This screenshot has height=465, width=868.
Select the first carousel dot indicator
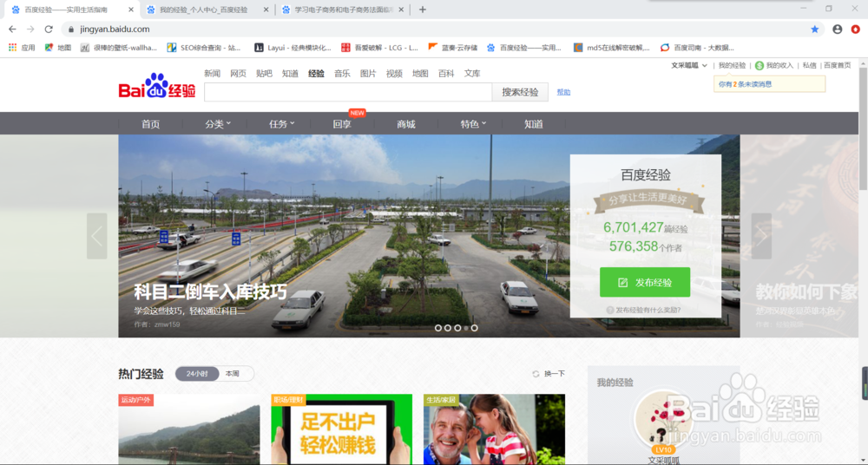click(x=438, y=328)
